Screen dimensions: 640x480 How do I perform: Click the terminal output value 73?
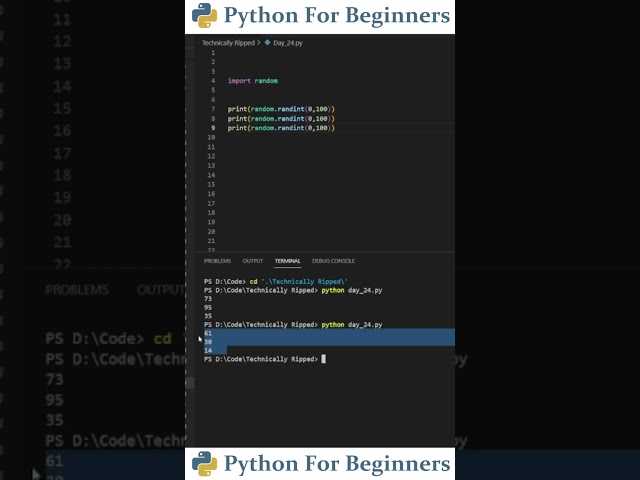[x=208, y=299]
